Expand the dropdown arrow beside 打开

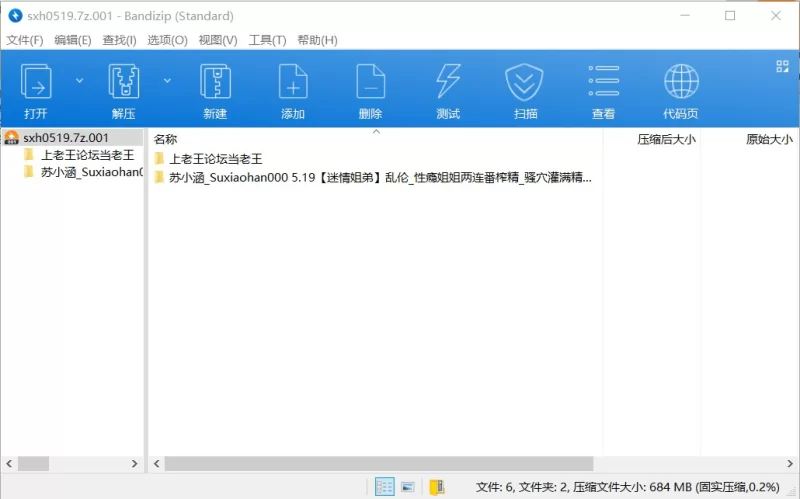(80, 81)
